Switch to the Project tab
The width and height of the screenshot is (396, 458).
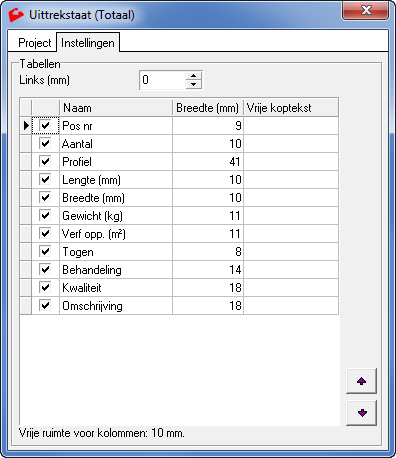pos(34,43)
